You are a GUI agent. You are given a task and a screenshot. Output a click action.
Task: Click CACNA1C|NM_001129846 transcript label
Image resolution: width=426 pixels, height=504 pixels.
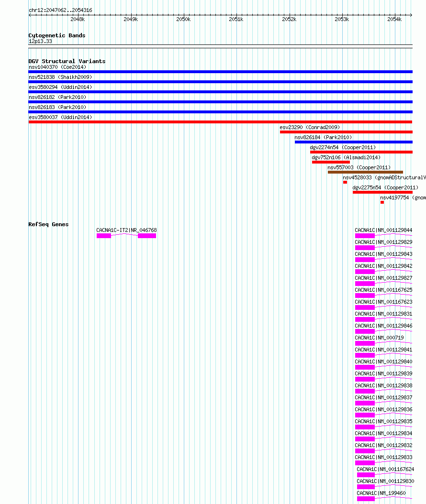pos(383,326)
